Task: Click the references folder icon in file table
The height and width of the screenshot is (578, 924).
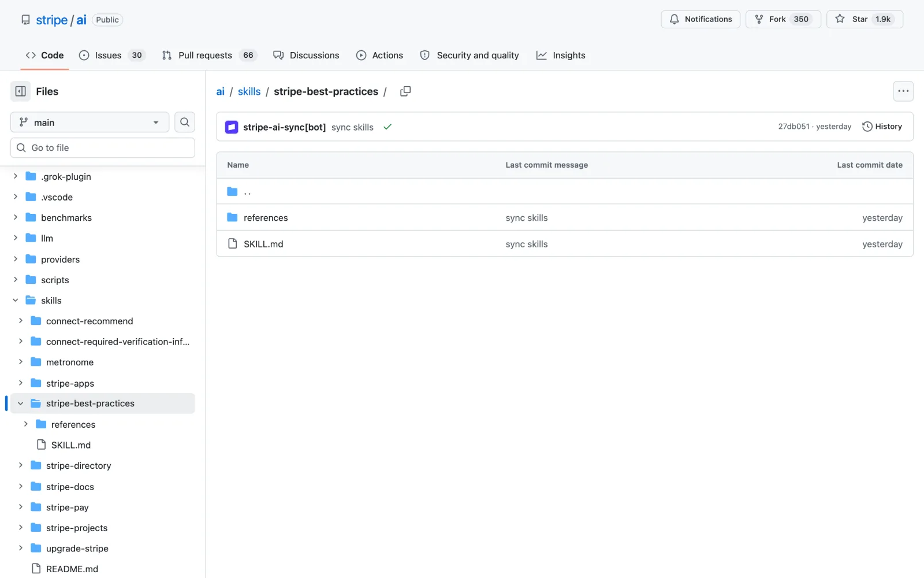Action: (232, 217)
